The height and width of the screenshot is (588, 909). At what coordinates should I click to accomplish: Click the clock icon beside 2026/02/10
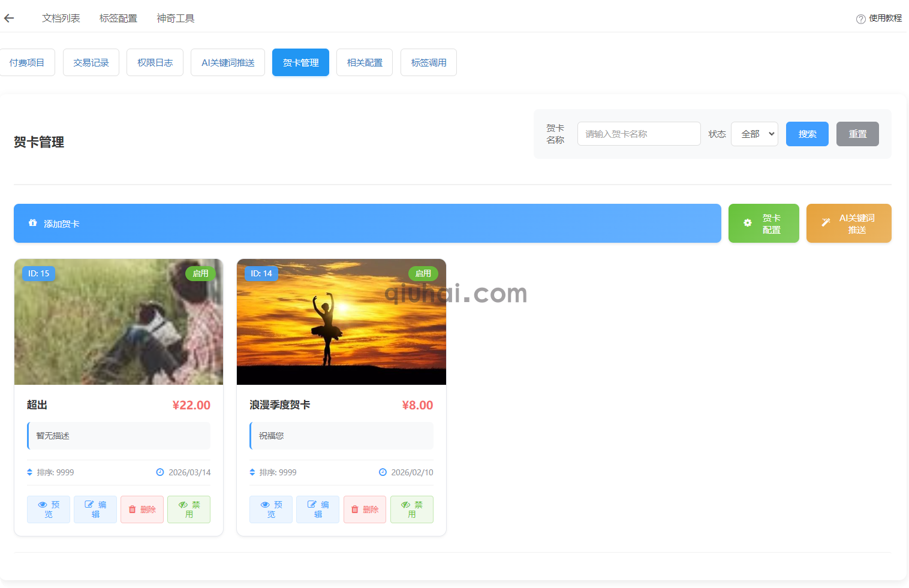(383, 472)
